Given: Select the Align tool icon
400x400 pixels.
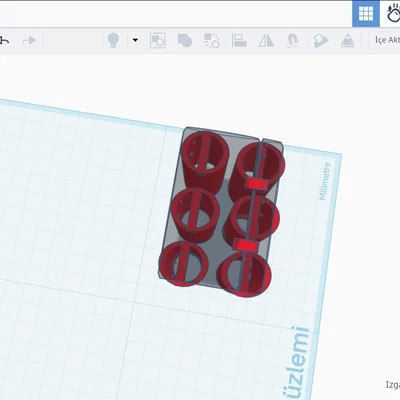Looking at the screenshot, I should coord(239,41).
